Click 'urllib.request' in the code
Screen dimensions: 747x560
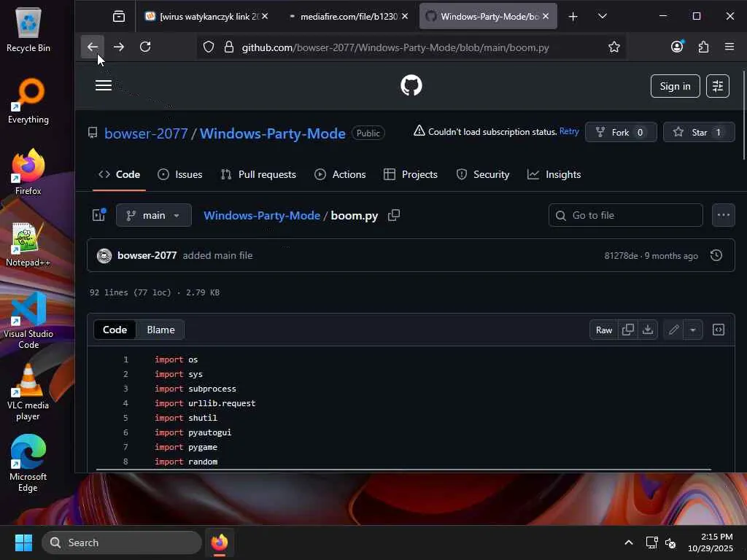coord(222,403)
